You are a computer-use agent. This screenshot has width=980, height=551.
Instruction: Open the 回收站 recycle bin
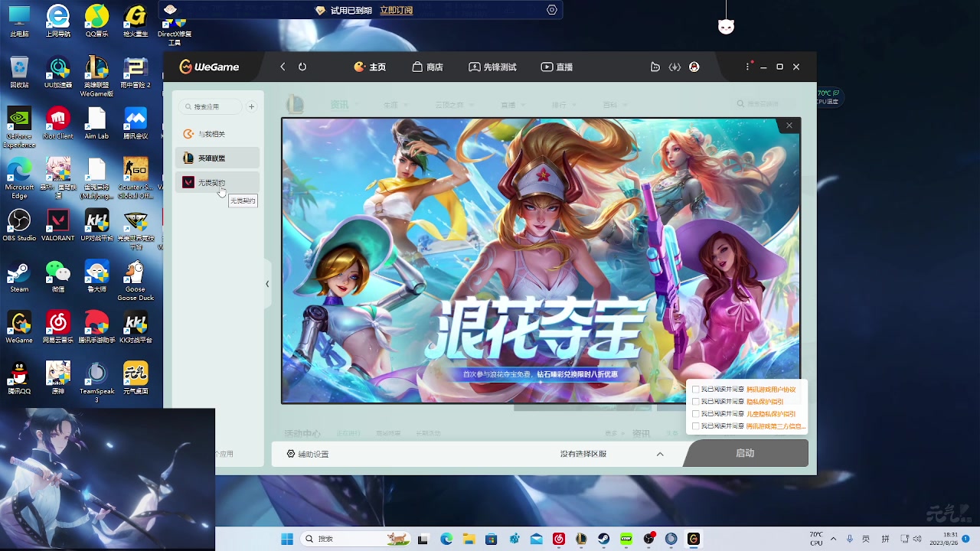[19, 72]
